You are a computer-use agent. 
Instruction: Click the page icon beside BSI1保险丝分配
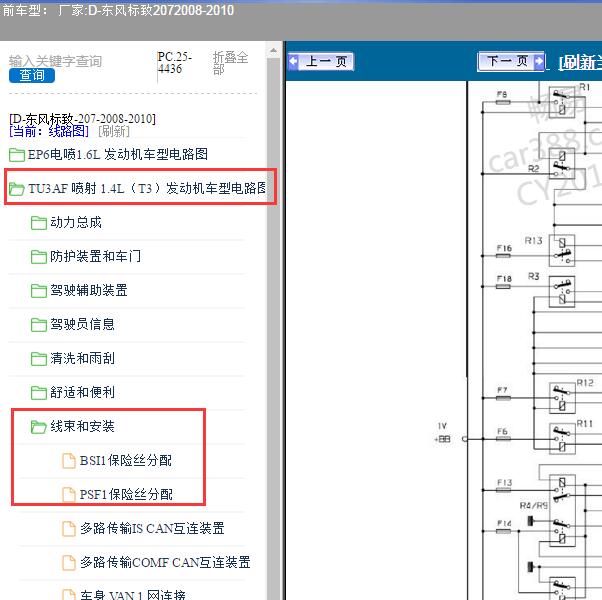click(69, 461)
